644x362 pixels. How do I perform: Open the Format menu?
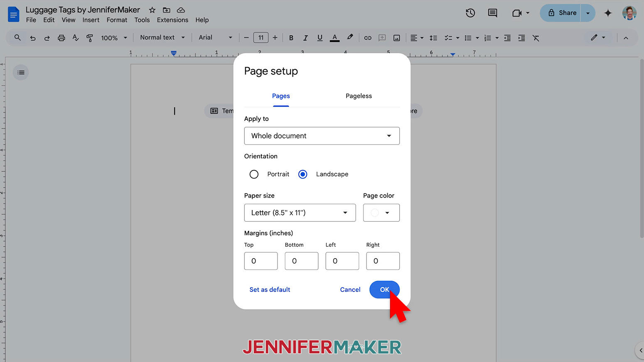(117, 20)
